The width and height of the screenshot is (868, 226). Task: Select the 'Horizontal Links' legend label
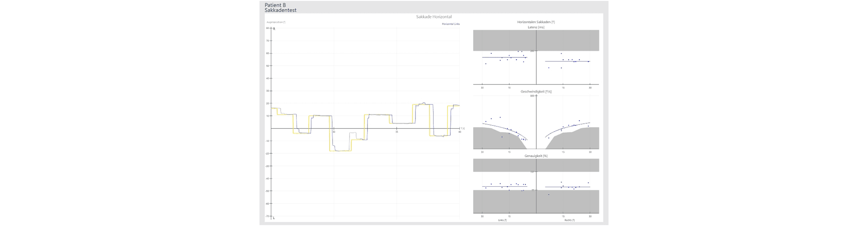450,24
